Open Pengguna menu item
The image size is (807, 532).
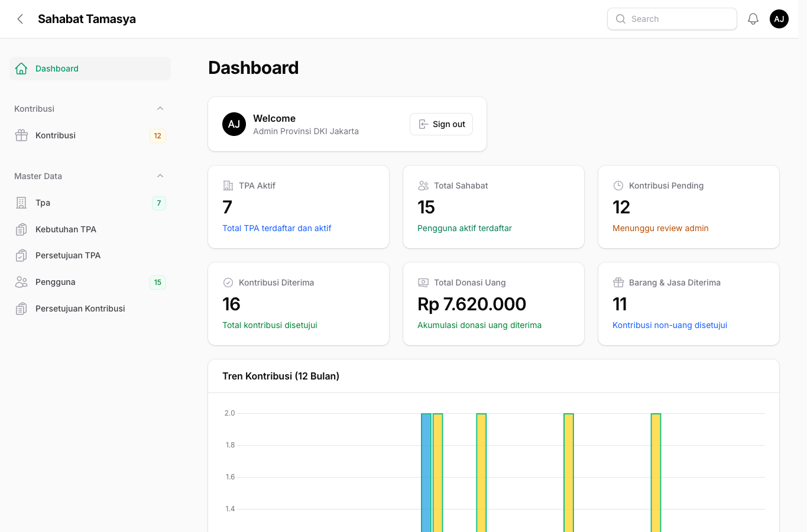coord(90,282)
